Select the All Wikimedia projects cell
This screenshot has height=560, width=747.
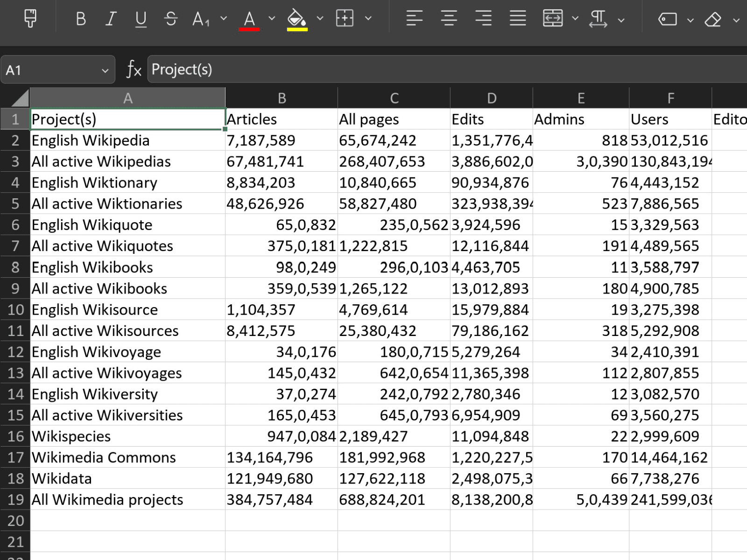pos(127,499)
